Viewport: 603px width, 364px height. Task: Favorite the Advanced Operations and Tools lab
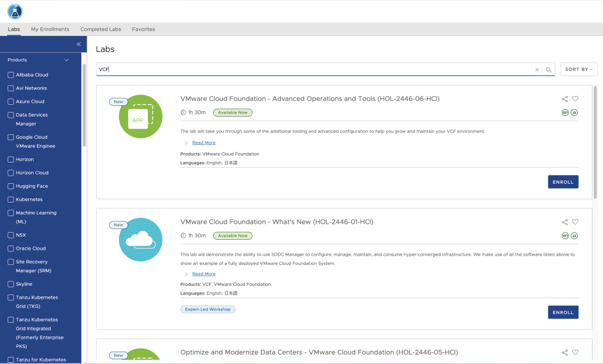click(x=575, y=99)
